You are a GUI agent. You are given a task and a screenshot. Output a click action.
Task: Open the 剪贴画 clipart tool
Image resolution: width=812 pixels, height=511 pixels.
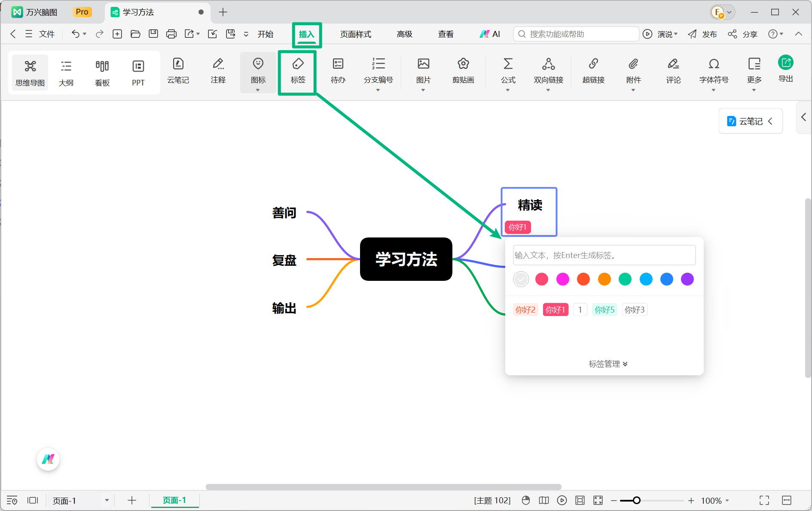pos(463,71)
